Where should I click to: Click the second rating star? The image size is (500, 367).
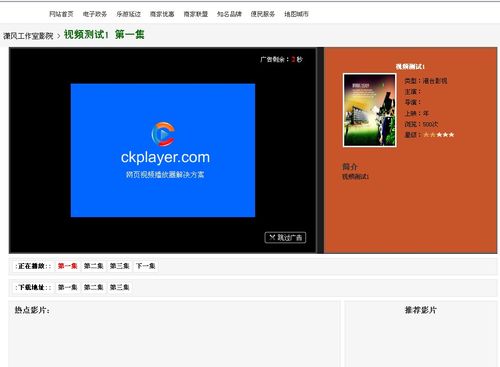[433, 135]
